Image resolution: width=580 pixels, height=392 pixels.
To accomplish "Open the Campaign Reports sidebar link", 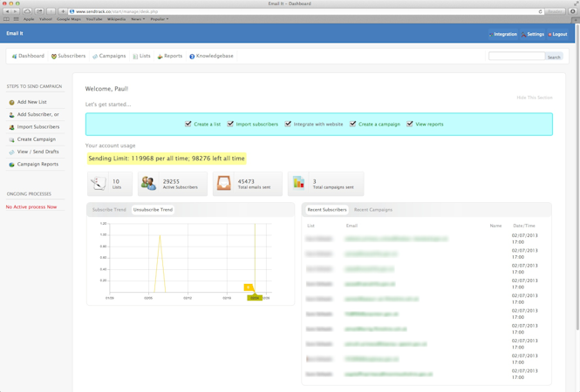I will (x=38, y=164).
